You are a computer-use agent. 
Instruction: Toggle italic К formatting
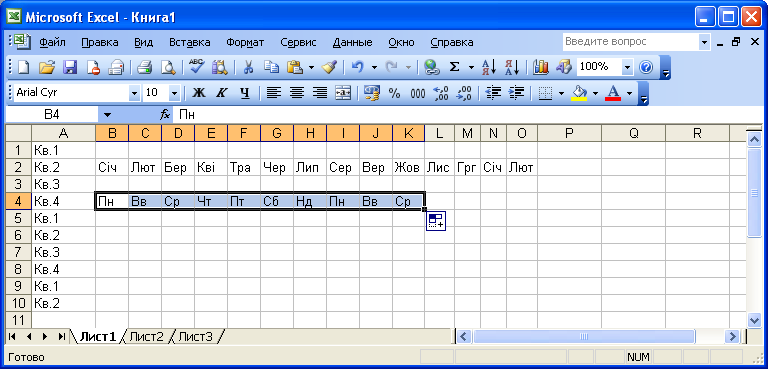point(222,93)
